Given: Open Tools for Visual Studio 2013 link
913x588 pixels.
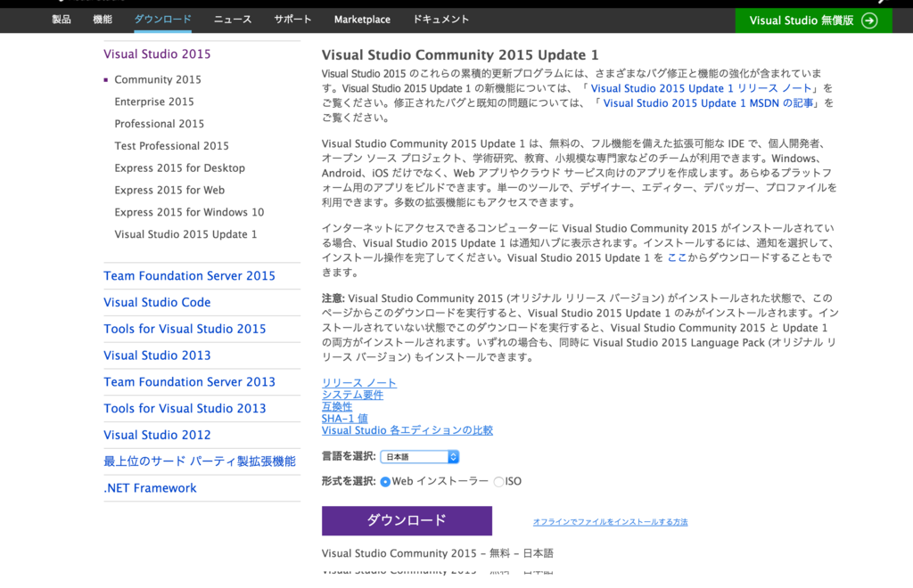Looking at the screenshot, I should click(x=185, y=409).
